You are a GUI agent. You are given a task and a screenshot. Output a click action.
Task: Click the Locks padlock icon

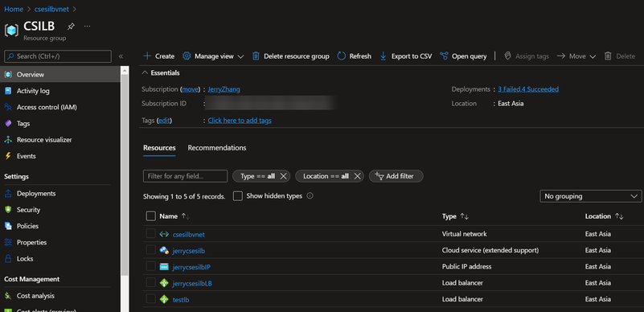(8, 259)
